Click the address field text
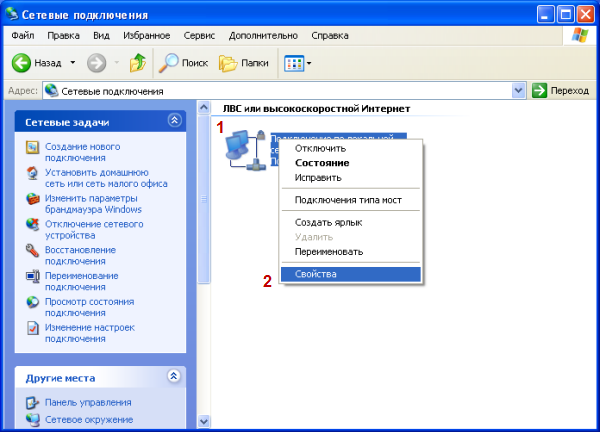The image size is (600, 432). click(x=112, y=91)
